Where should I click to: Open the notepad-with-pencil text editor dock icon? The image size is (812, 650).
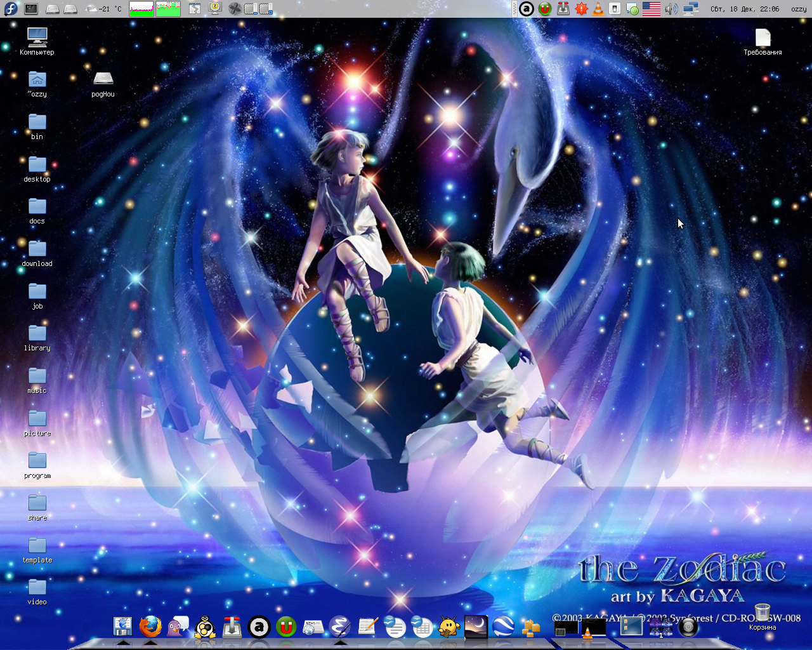coord(368,627)
